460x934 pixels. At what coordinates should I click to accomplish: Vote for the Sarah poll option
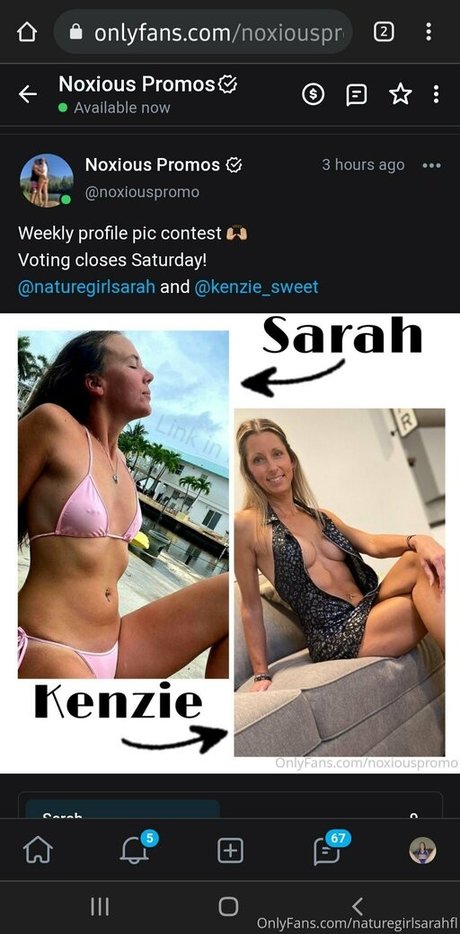click(230, 811)
